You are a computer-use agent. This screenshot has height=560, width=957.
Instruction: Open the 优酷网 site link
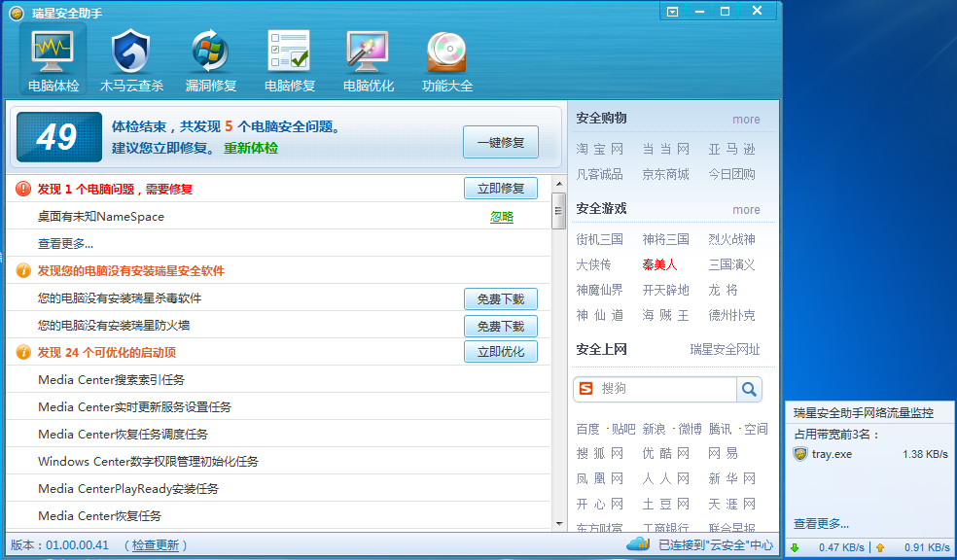[x=665, y=453]
